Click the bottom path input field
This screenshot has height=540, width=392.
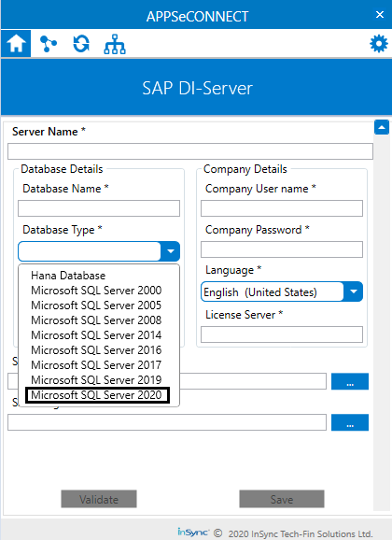[x=167, y=422]
